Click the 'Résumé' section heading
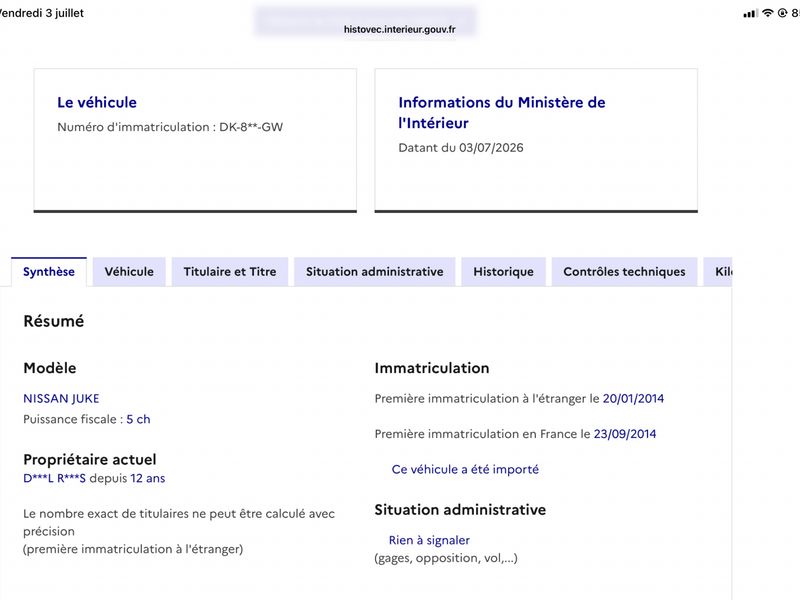 [x=54, y=321]
